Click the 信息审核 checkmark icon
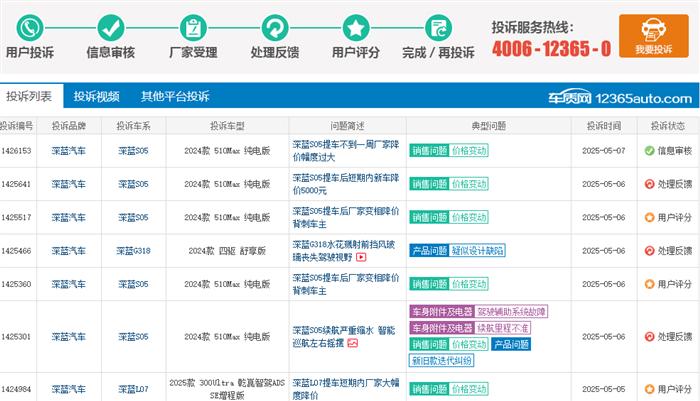The height and width of the screenshot is (401, 700). click(x=111, y=27)
